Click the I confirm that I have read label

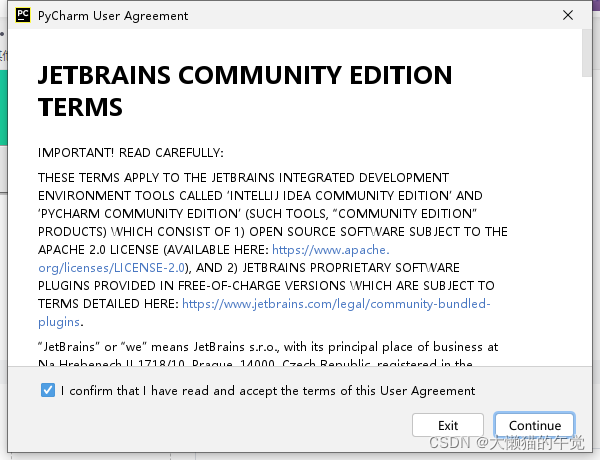click(268, 391)
